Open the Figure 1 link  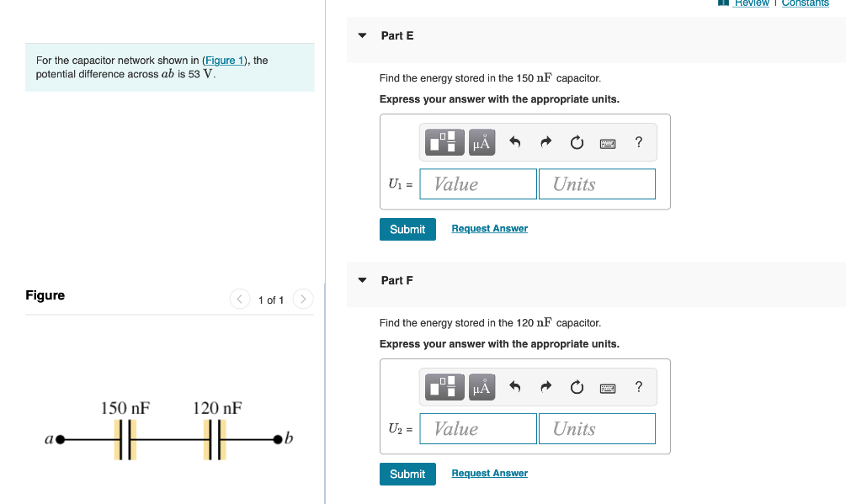pyautogui.click(x=224, y=60)
